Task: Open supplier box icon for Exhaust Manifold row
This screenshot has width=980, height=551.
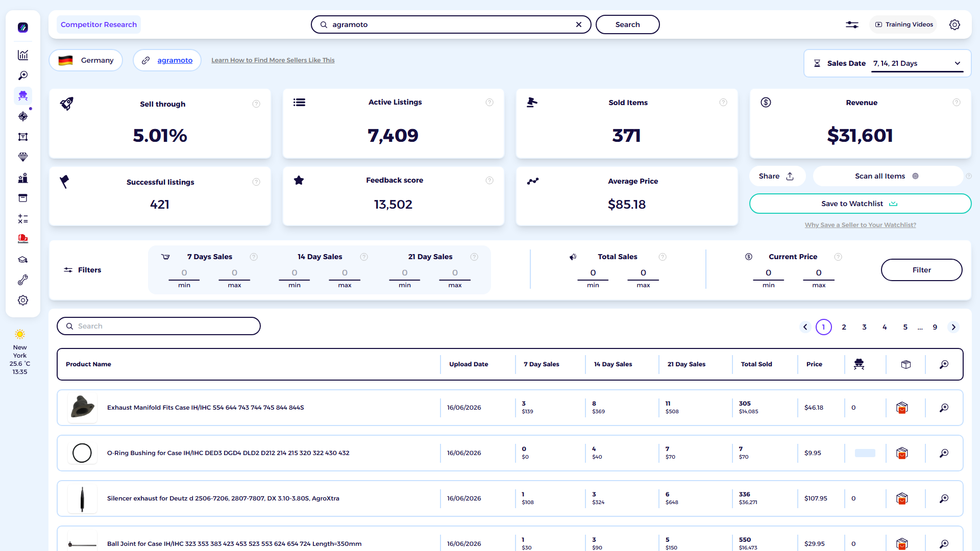Action: point(902,408)
